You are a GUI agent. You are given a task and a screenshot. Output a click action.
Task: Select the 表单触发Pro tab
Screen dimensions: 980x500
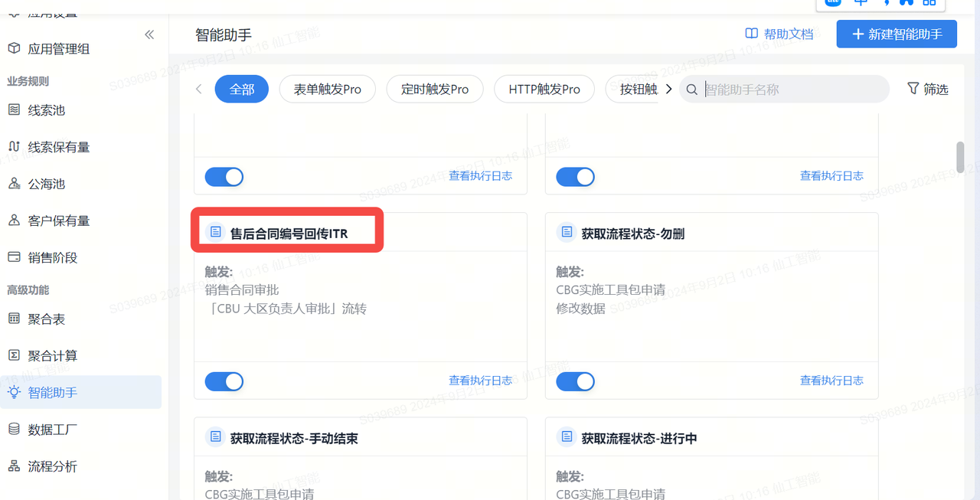click(x=327, y=89)
